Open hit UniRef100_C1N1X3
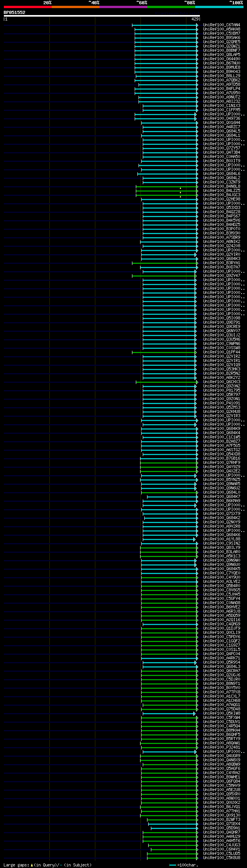Image resolution: width=247 pixels, height=868 pixels. [x=222, y=106]
